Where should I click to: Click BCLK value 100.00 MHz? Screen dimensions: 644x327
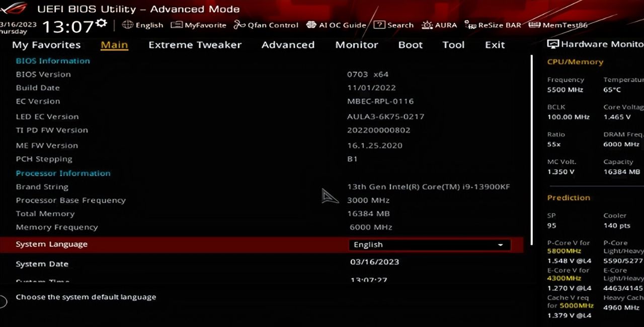coord(568,117)
